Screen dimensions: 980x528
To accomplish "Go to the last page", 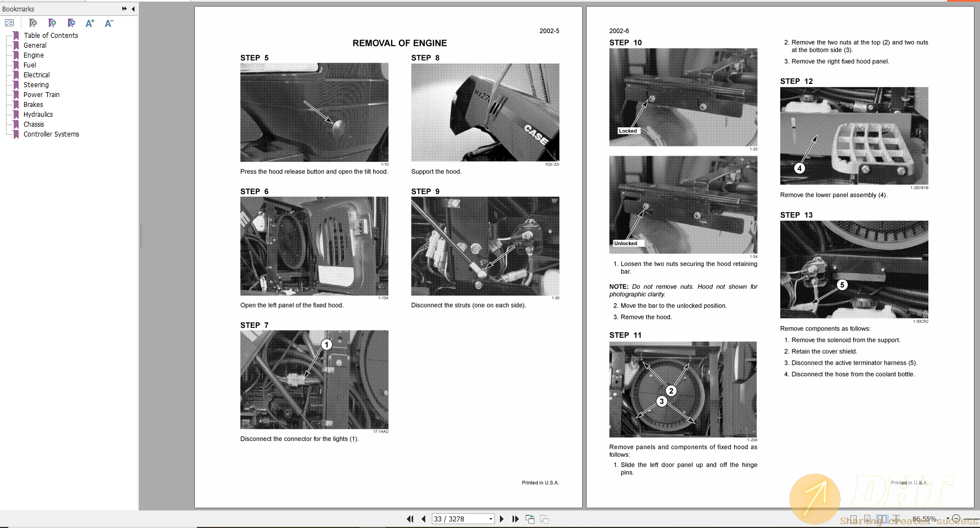I will [515, 519].
